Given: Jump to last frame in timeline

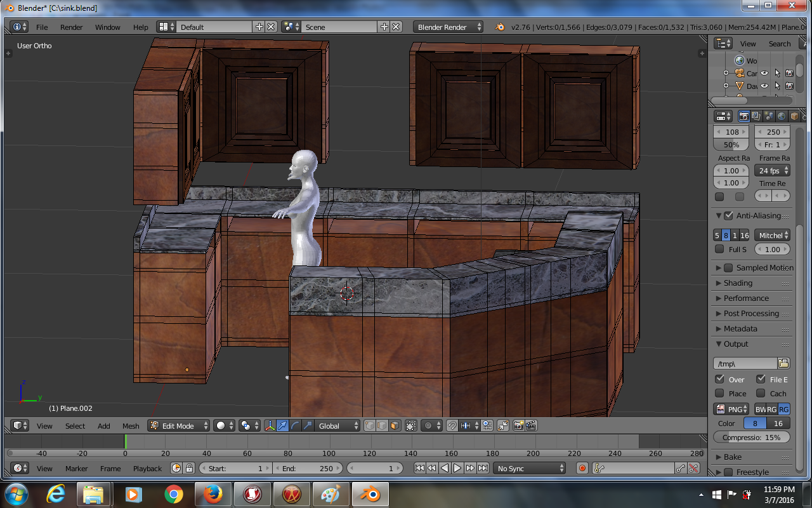Looking at the screenshot, I should point(483,468).
